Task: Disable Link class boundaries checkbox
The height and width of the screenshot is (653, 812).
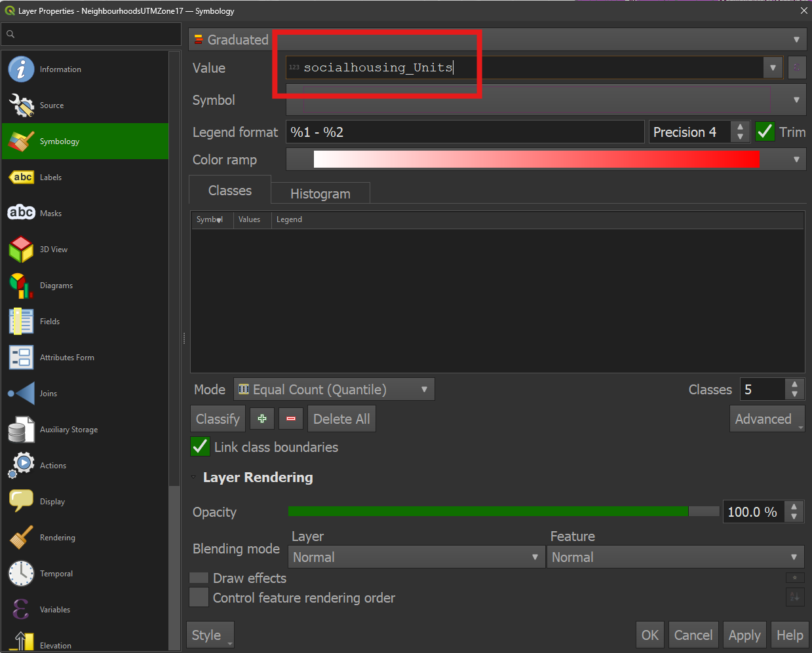Action: click(200, 447)
